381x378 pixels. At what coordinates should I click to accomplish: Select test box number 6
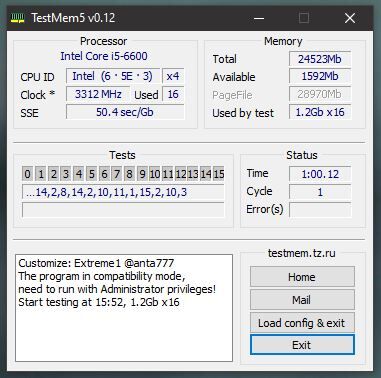pos(104,174)
